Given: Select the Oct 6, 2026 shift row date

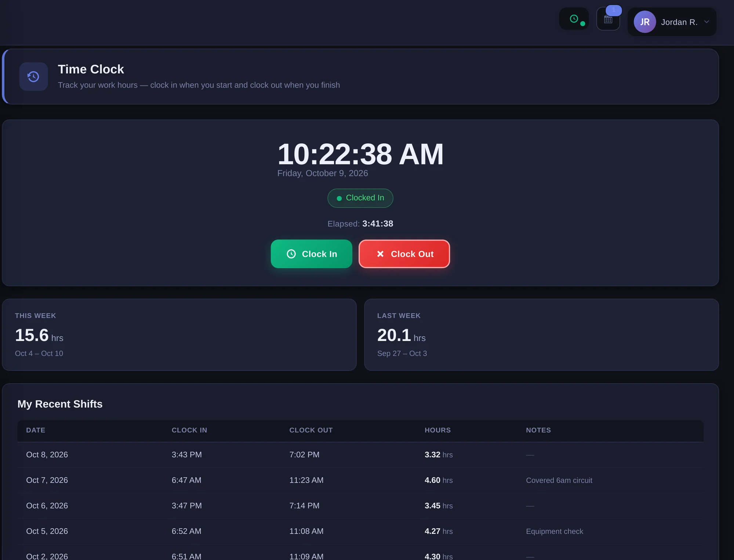Looking at the screenshot, I should [47, 506].
